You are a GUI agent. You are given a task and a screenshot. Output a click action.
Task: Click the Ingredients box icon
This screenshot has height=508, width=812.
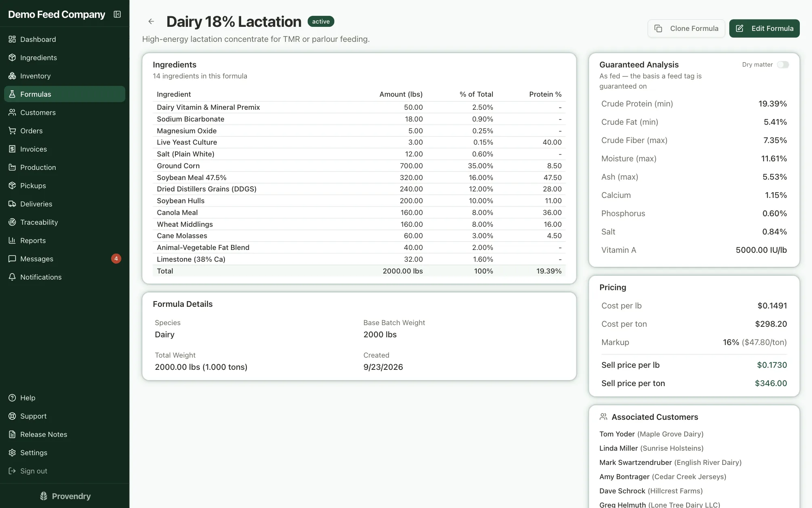[x=12, y=58]
